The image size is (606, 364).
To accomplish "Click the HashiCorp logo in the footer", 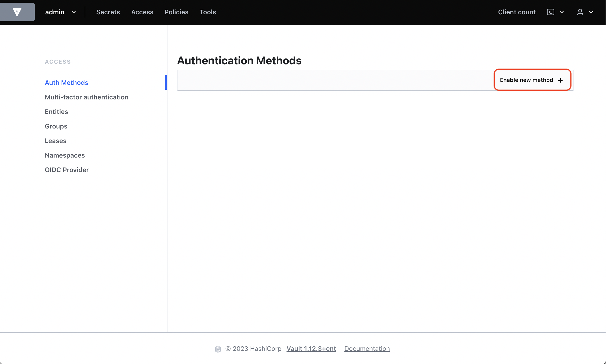I will [218, 349].
